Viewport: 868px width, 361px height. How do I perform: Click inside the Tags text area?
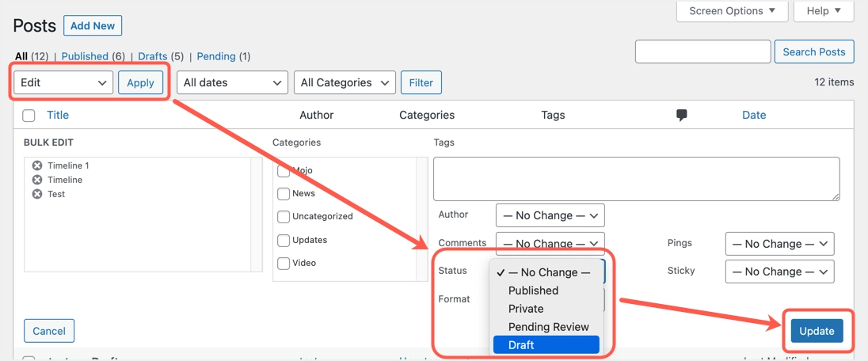click(x=636, y=178)
